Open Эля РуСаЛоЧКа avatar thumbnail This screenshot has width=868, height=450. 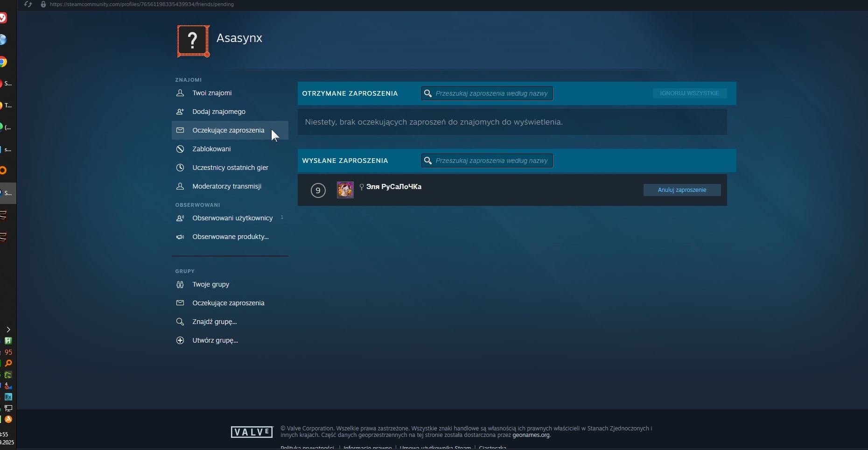point(345,190)
